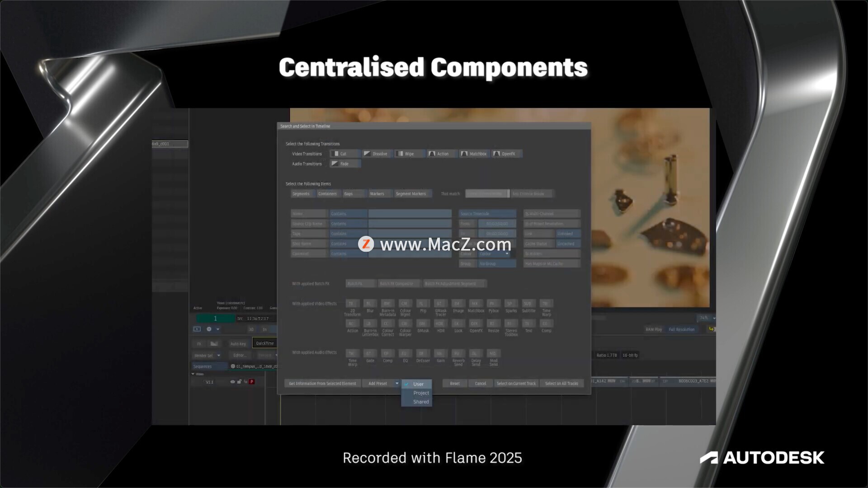This screenshot has height=488, width=868.
Task: Enable the Containers item filter
Action: coord(329,194)
